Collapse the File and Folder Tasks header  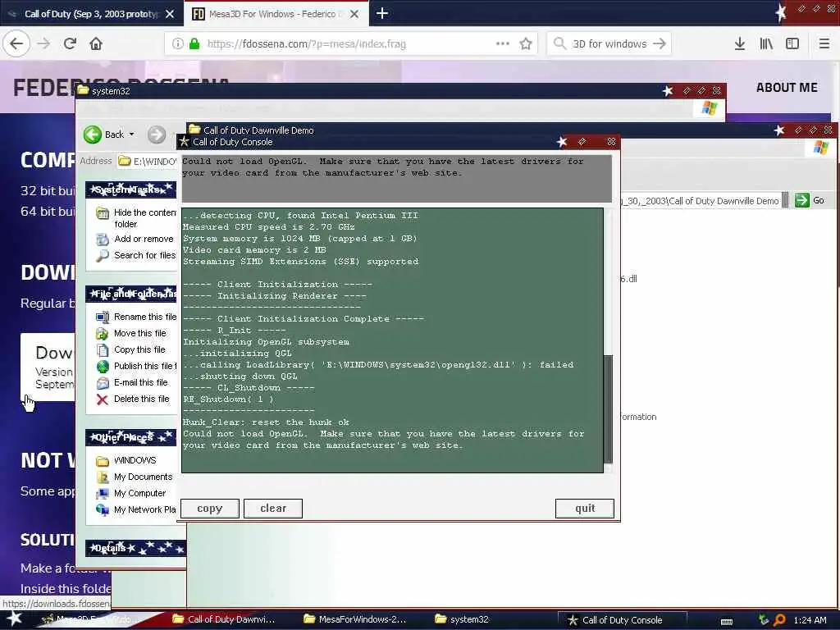130,294
